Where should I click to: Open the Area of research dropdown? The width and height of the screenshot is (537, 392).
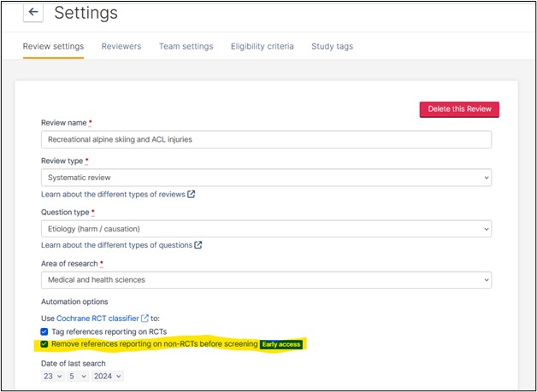[x=266, y=280]
